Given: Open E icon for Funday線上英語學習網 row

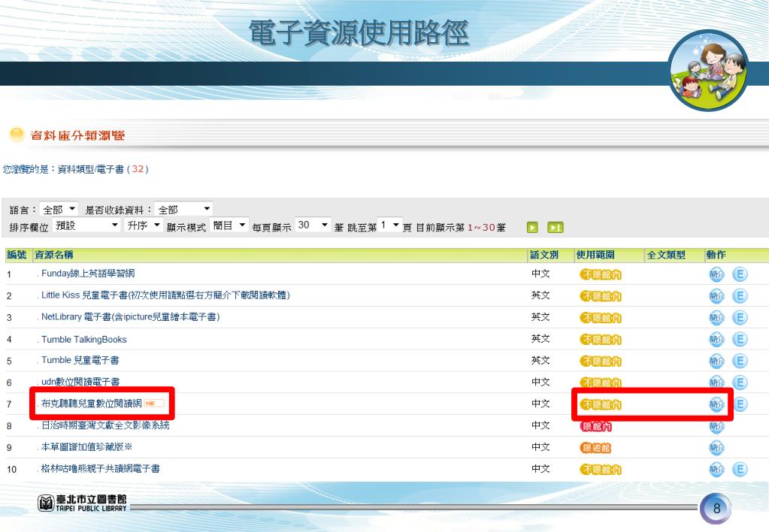Looking at the screenshot, I should [x=740, y=274].
